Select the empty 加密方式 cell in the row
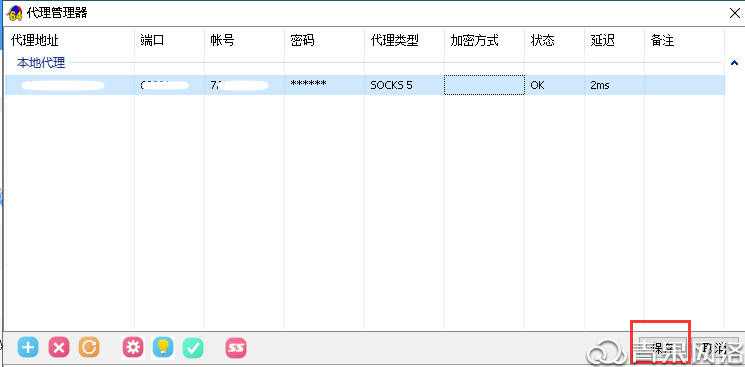The height and width of the screenshot is (367, 745). pyautogui.click(x=484, y=85)
